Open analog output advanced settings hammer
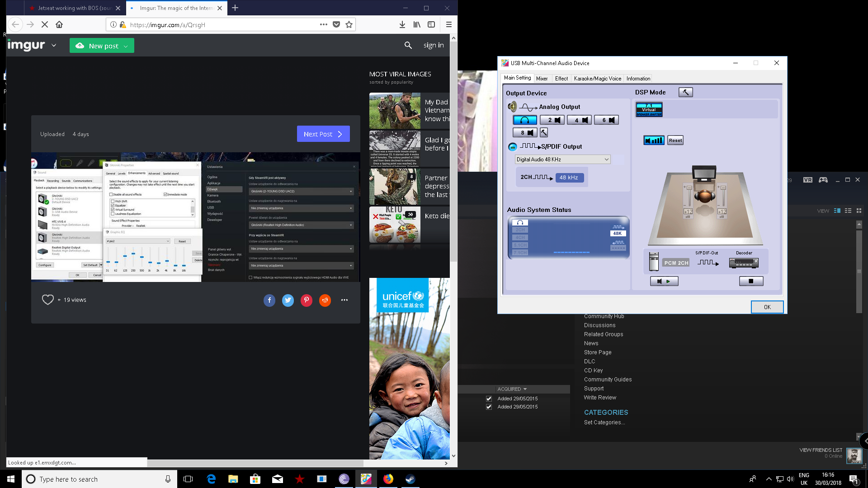Viewport: 868px width, 488px height. [544, 133]
